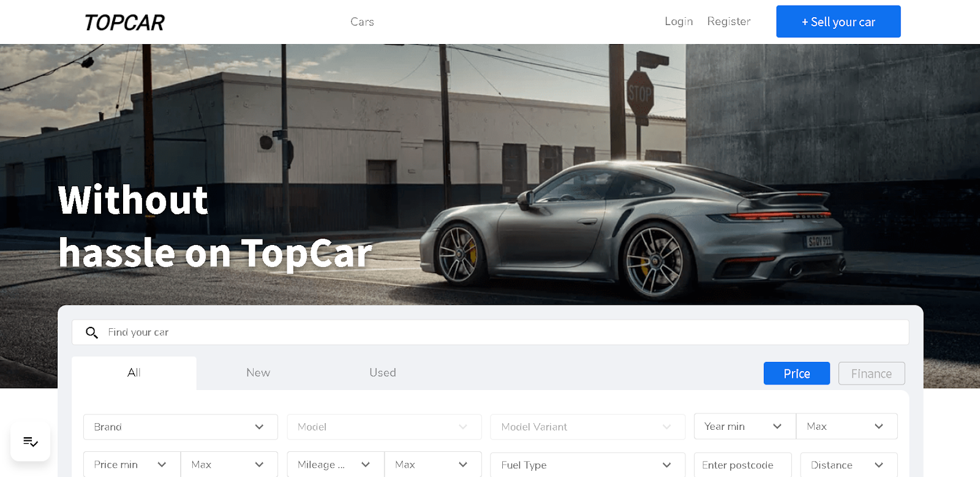Select the All tab

point(134,373)
